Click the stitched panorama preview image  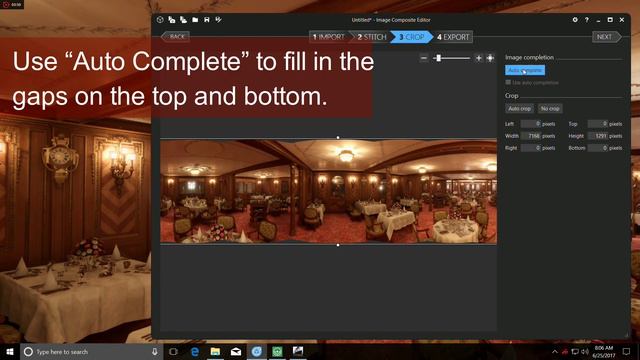coord(329,191)
